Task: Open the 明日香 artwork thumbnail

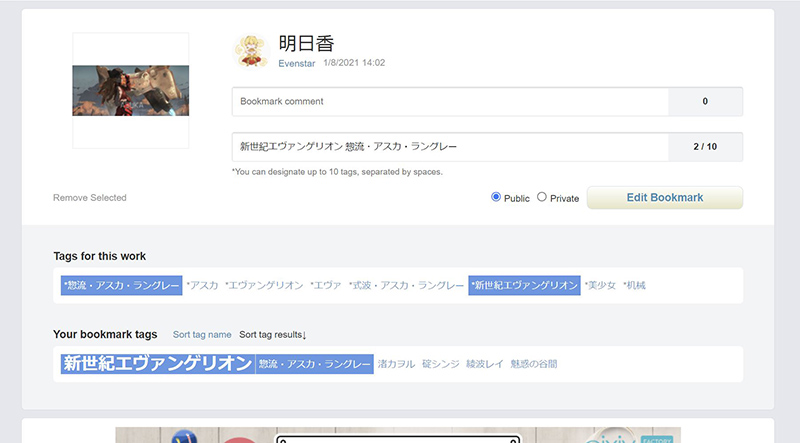Action: (131, 90)
